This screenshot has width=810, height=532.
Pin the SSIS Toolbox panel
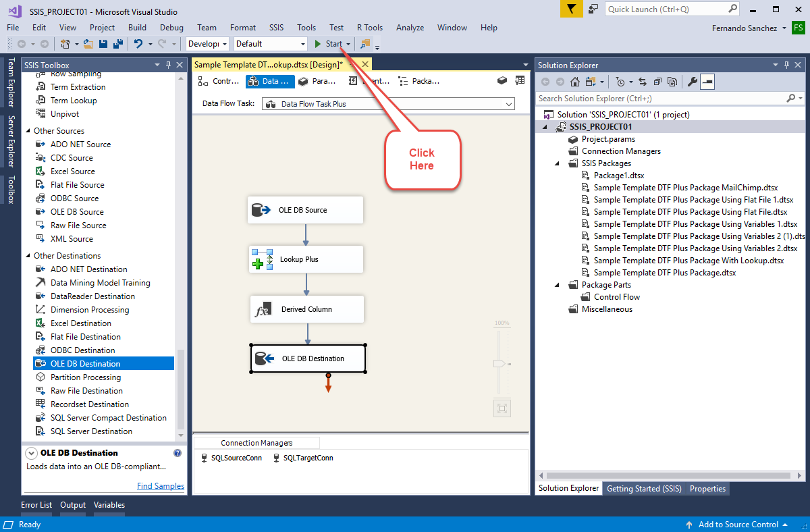(x=168, y=65)
